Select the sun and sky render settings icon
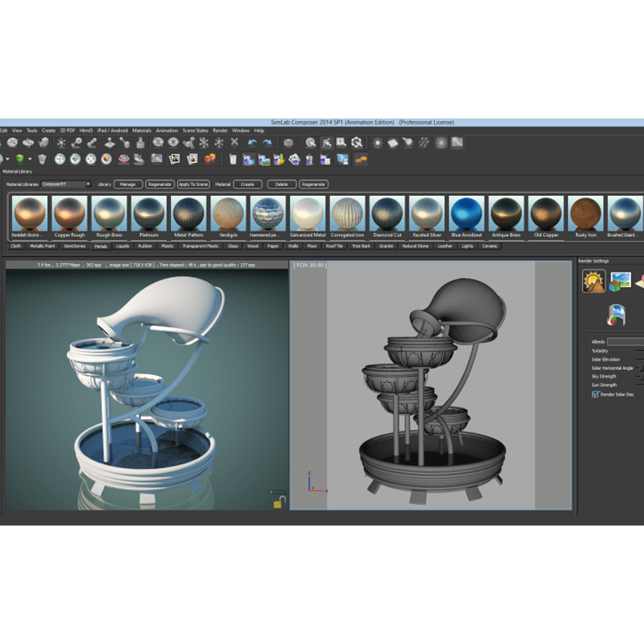This screenshot has height=644, width=644. [593, 281]
